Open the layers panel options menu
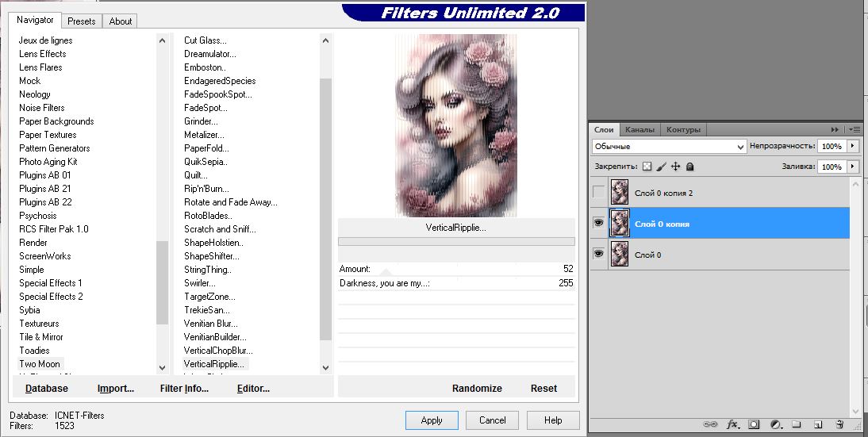The image size is (868, 437). pos(855,129)
